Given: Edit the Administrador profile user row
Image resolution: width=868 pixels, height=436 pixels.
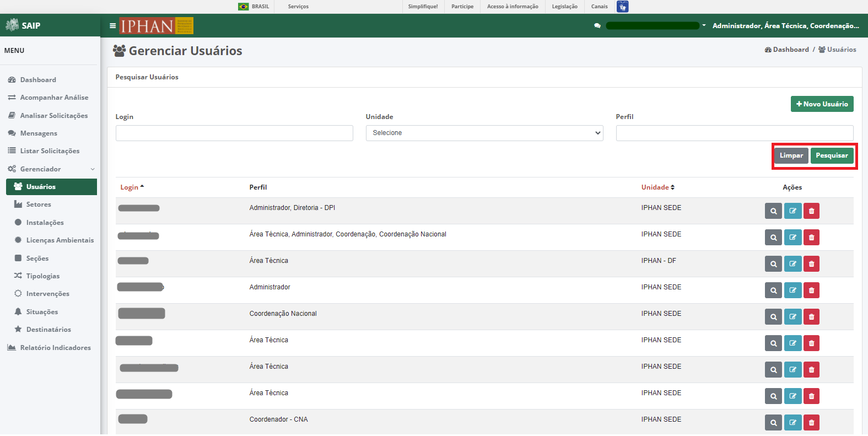Looking at the screenshot, I should point(792,290).
